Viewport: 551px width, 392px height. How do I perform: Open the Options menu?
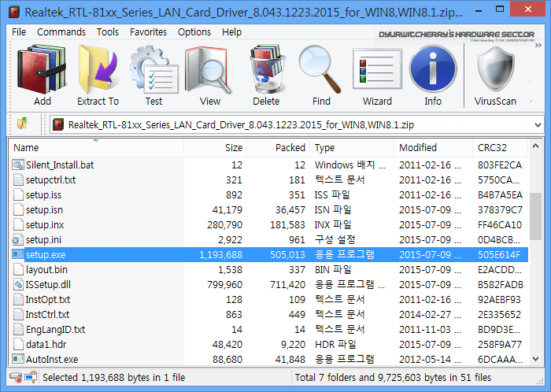click(x=194, y=32)
